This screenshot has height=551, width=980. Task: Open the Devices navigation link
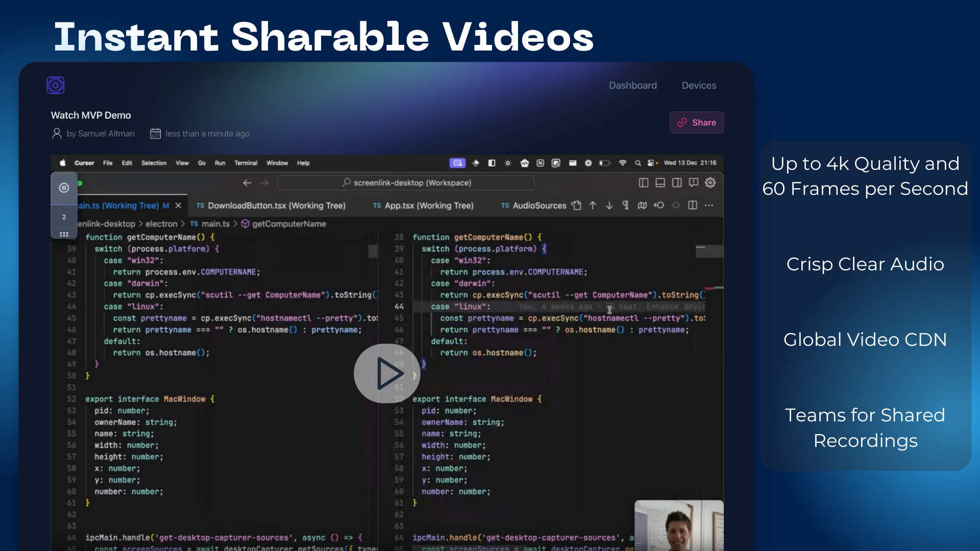coord(699,85)
